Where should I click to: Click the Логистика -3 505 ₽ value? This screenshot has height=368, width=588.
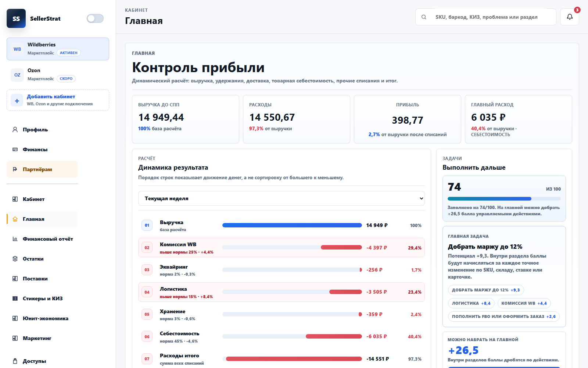(377, 292)
